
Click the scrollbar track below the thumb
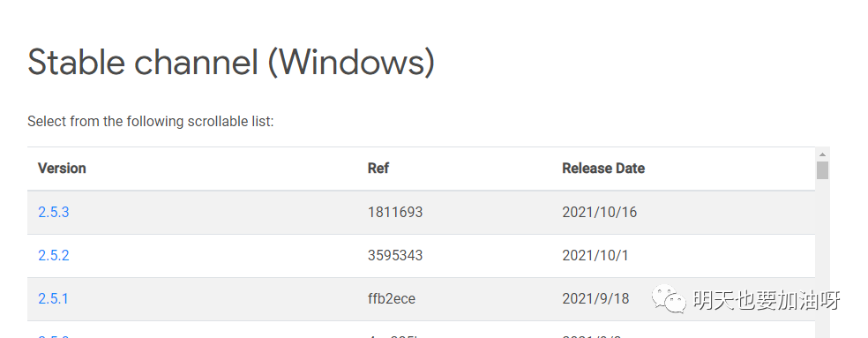click(x=822, y=255)
